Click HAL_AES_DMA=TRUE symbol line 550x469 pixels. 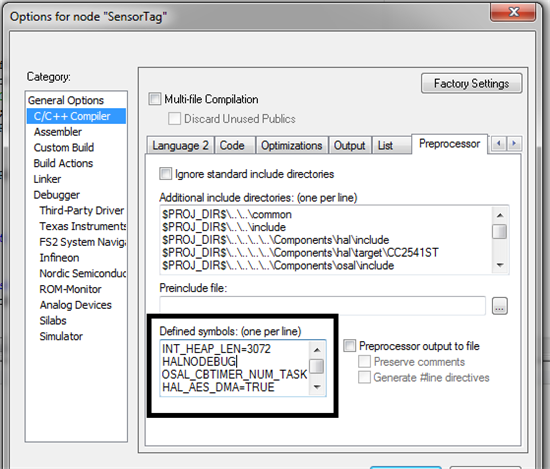pos(218,387)
